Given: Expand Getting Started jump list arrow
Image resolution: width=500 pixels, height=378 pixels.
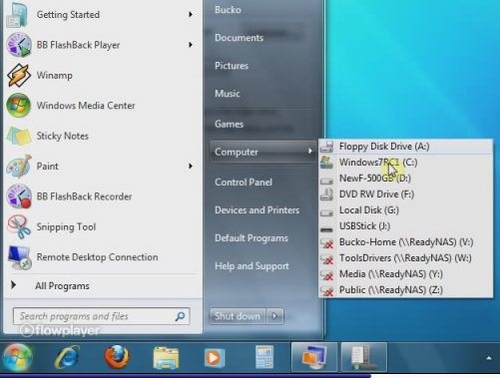Looking at the screenshot, I should tap(190, 14).
